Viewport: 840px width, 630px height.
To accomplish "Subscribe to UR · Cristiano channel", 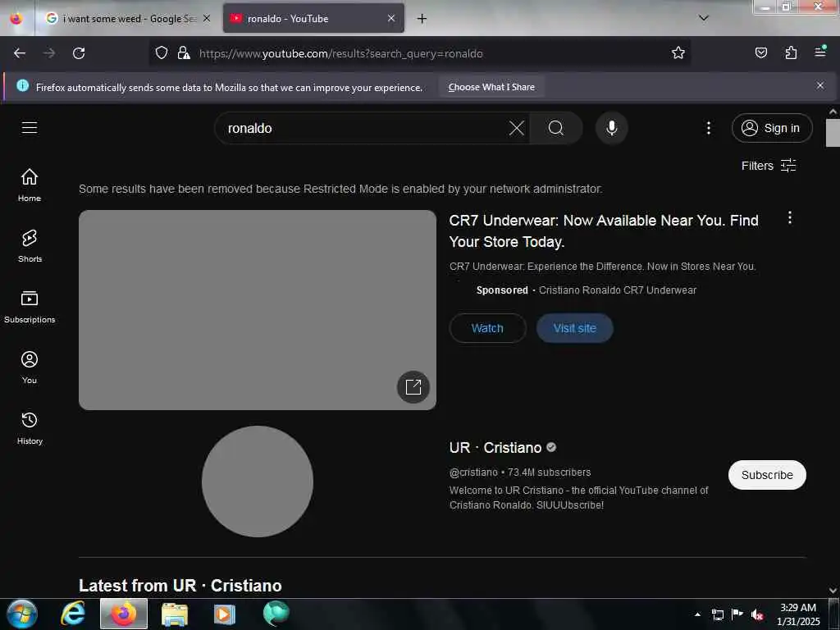I will 767,475.
